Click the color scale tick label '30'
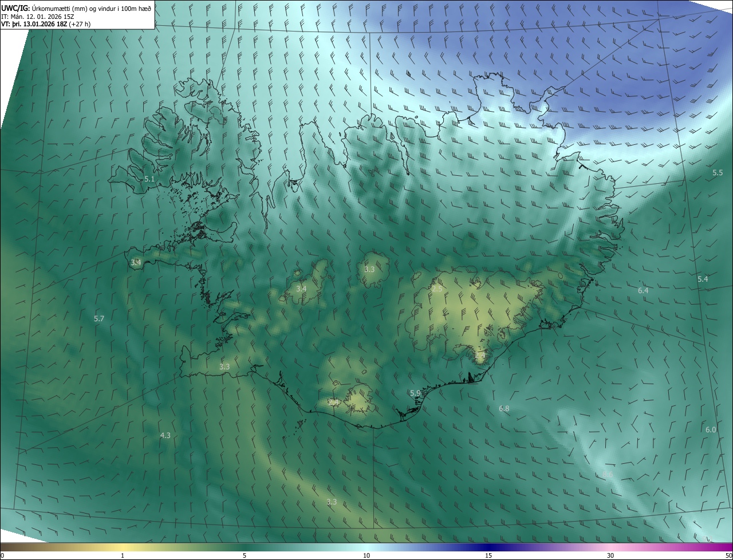 click(x=610, y=555)
